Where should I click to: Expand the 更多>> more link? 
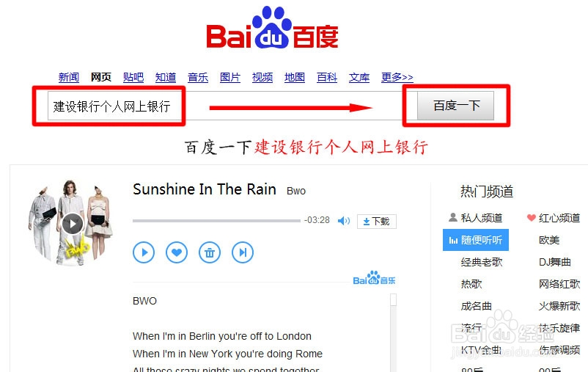[x=397, y=77]
